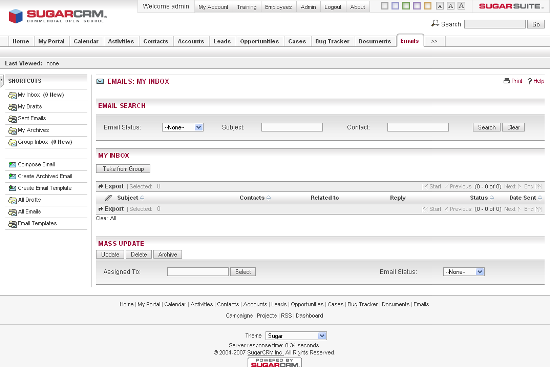Click the Subject search input field
550x367 pixels.
(x=292, y=127)
